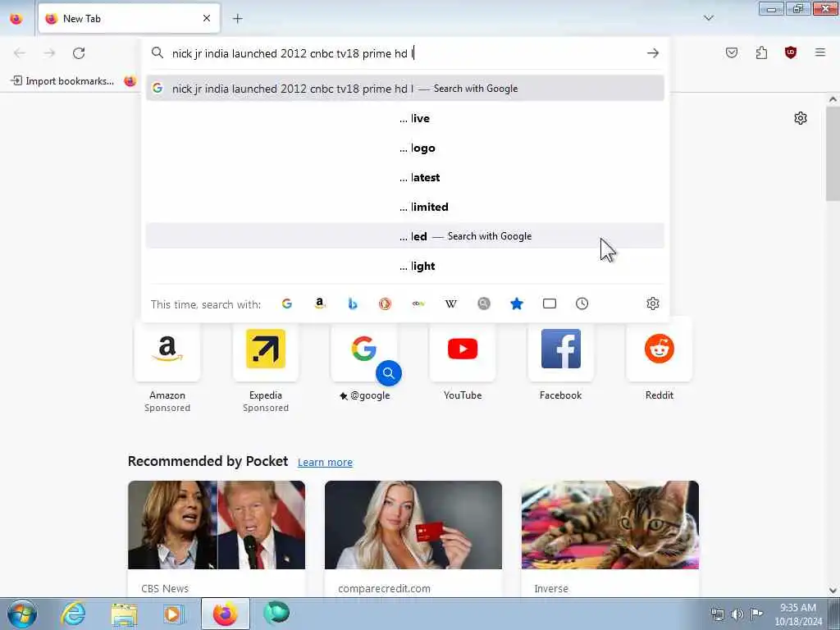Search this time with Bing
840x630 pixels.
(353, 304)
